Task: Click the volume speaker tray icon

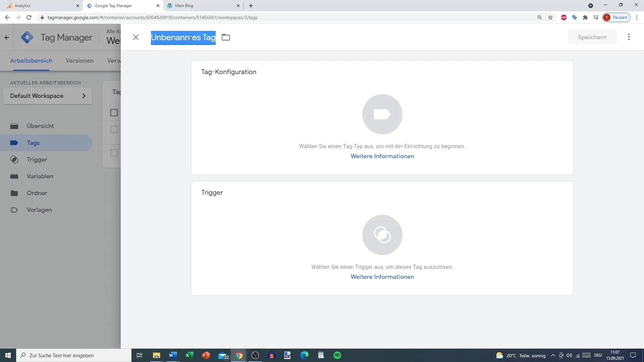Action: click(x=569, y=355)
